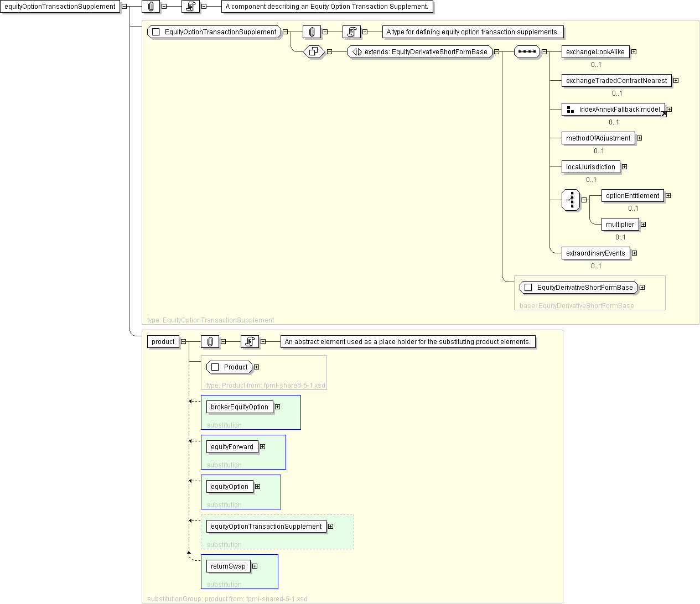Viewport: 700px width, 604px height.
Task: Expand the Product type node
Action: [x=256, y=367]
